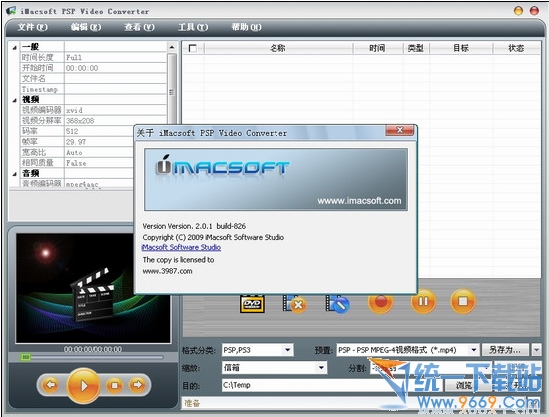Select the 视频分辨率 value 368x208
Viewport: 549px width, 417px height.
(115, 121)
